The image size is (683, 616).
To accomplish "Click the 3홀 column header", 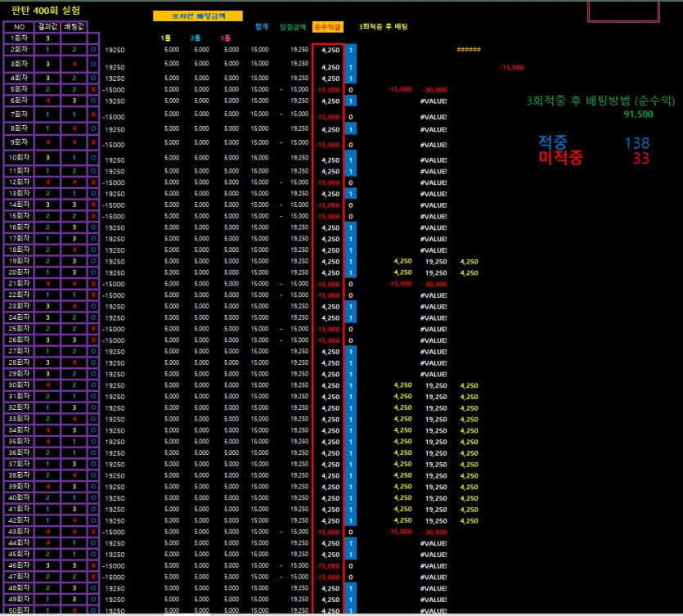I will click(x=225, y=38).
